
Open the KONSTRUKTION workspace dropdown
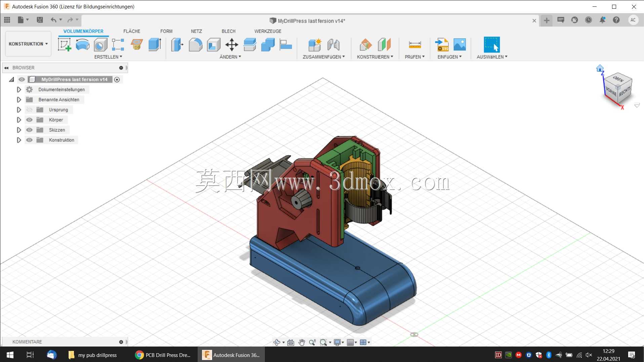[x=28, y=44]
